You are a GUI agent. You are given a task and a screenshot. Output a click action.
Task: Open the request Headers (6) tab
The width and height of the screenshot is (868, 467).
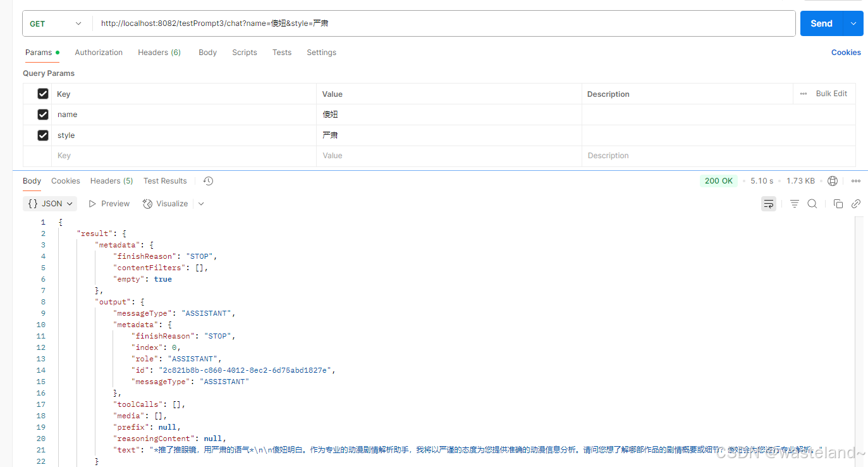(x=159, y=53)
